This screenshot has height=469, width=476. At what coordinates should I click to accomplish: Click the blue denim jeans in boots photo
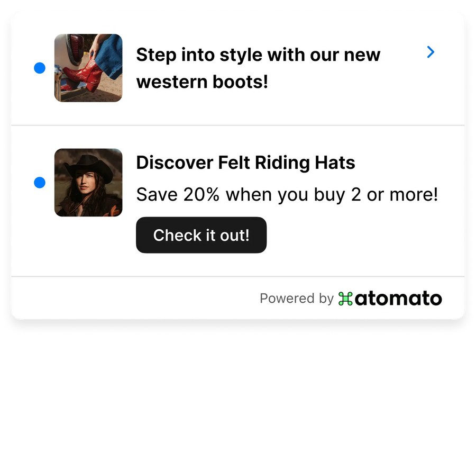(110, 56)
